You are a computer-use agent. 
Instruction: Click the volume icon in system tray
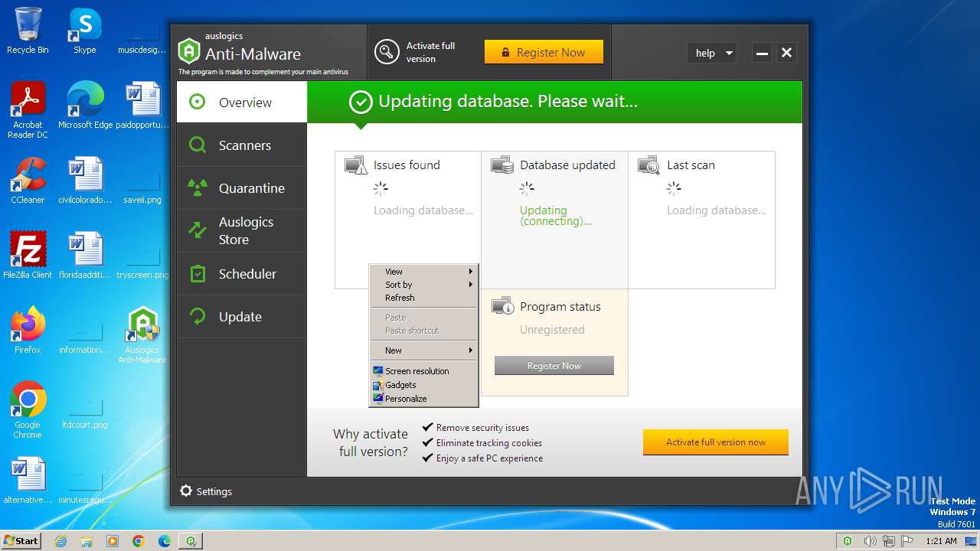pos(871,541)
